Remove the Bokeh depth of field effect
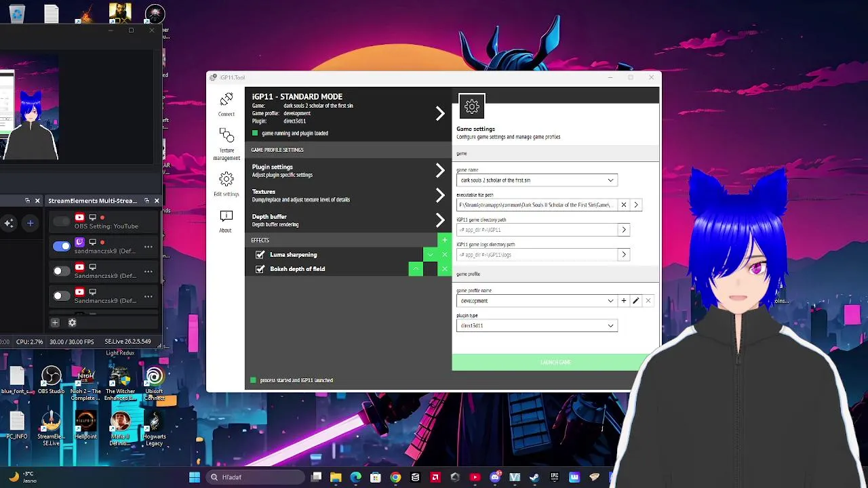Viewport: 868px width, 488px height. [444, 269]
